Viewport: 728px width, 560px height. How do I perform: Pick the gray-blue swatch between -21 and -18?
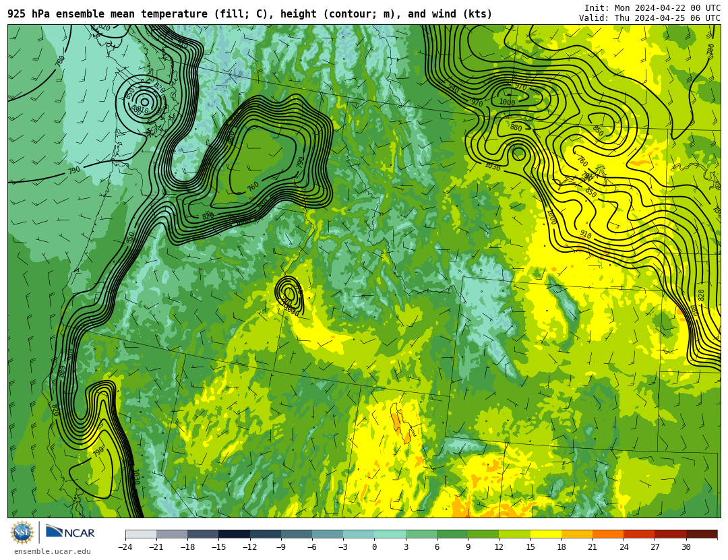point(173,534)
